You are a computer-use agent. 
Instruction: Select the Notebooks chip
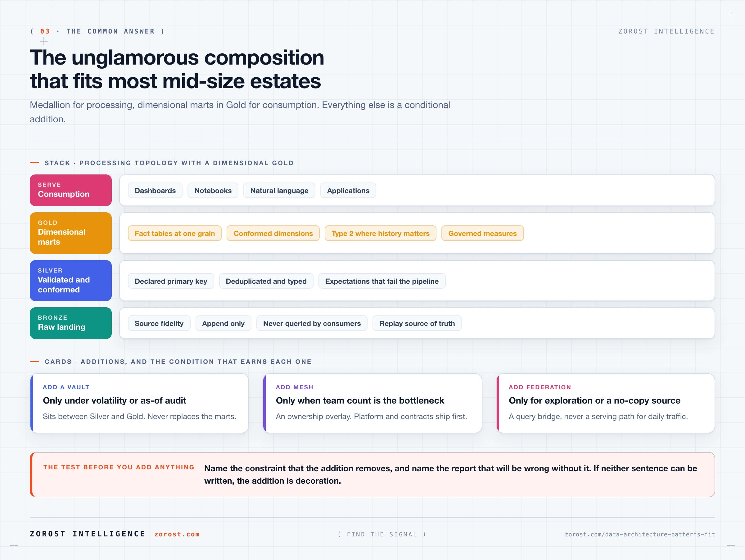tap(213, 191)
